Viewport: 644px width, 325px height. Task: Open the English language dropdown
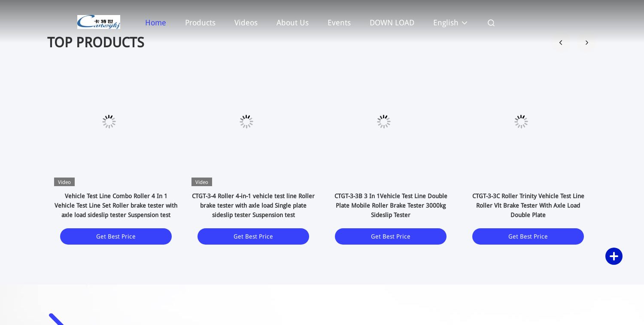[446, 23]
